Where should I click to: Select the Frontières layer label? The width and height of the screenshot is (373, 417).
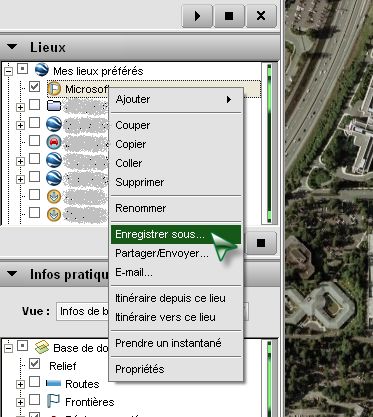(x=89, y=402)
